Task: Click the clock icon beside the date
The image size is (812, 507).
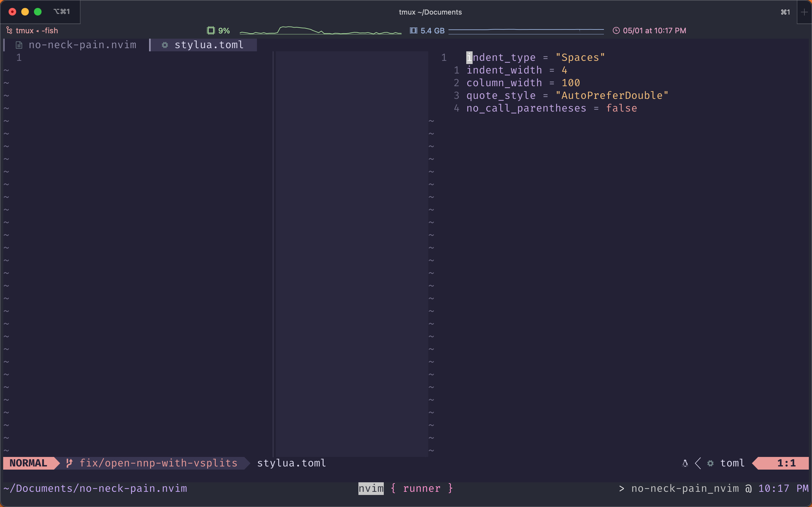Action: point(616,30)
